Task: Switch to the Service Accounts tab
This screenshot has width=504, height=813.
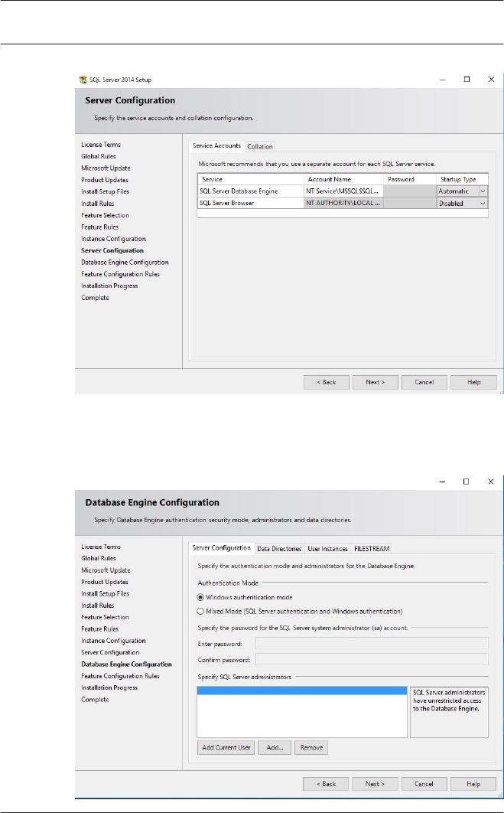Action: pyautogui.click(x=216, y=146)
